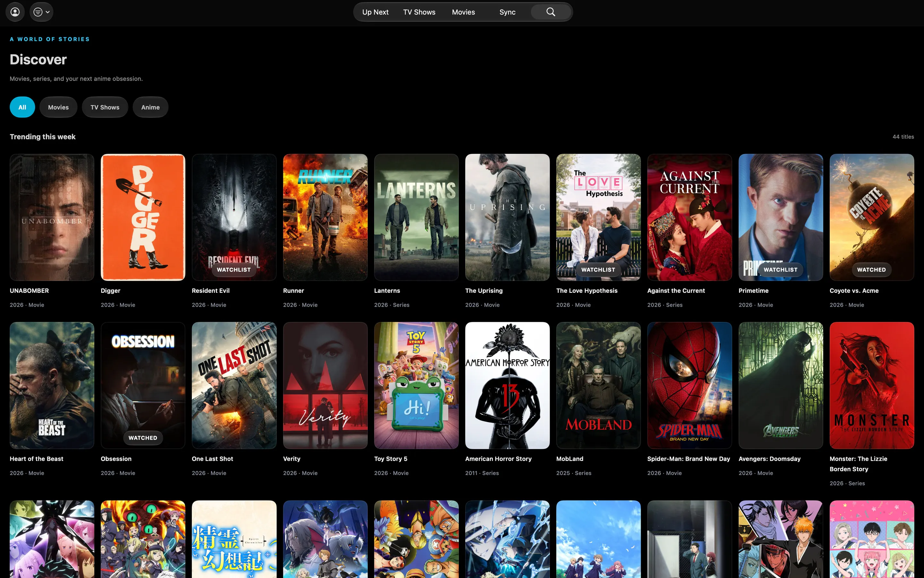Filter Discover by TV Shows chip
The height and width of the screenshot is (578, 924).
(x=105, y=107)
